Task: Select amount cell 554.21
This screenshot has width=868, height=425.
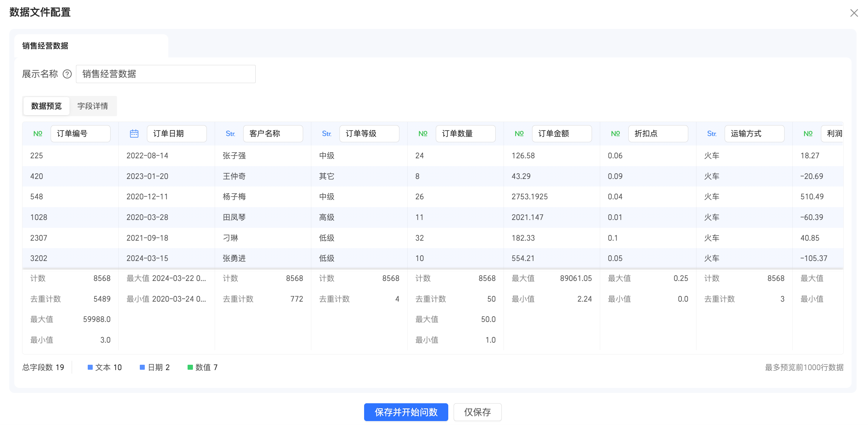Action: pos(552,258)
